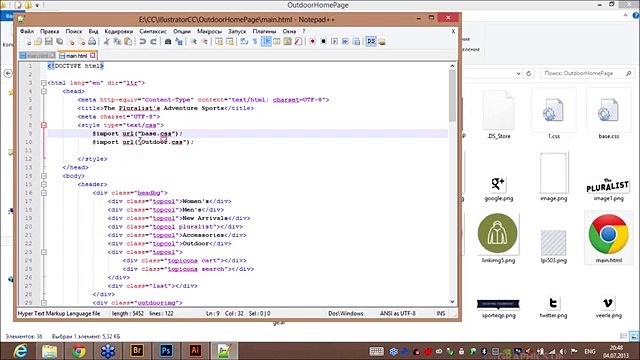The image size is (640, 360).
Task: Collapse the style block fold on line 8
Action: coord(44,125)
